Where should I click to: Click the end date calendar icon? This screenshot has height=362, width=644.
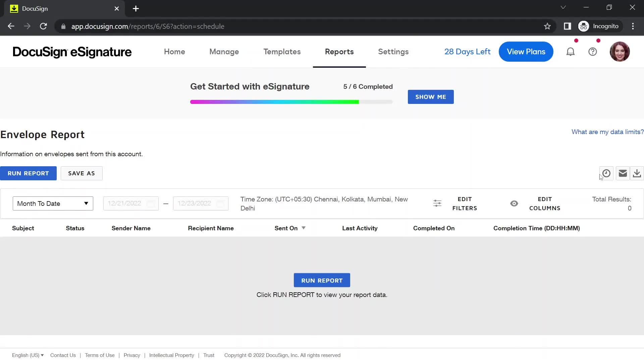tap(220, 203)
